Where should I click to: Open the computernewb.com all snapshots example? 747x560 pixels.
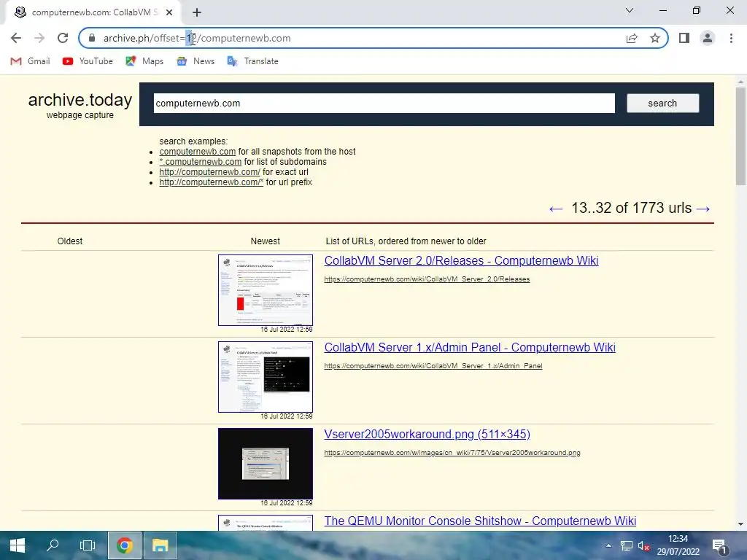(x=197, y=152)
